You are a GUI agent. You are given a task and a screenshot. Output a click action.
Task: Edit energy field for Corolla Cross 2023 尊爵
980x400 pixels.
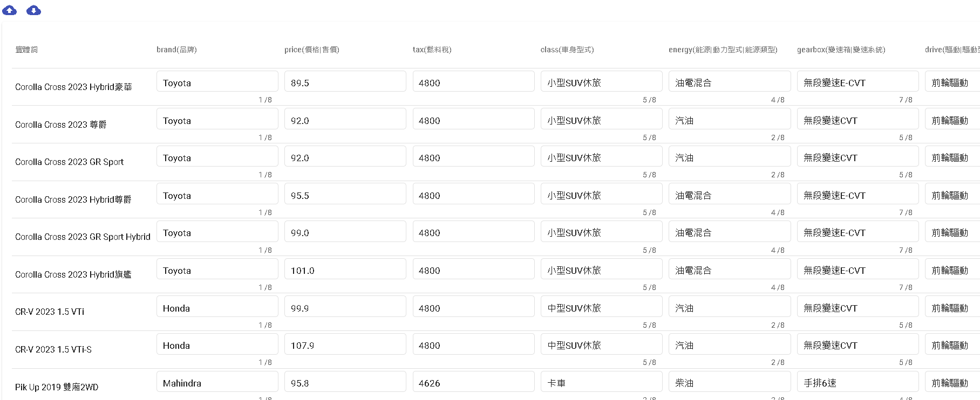pyautogui.click(x=730, y=119)
